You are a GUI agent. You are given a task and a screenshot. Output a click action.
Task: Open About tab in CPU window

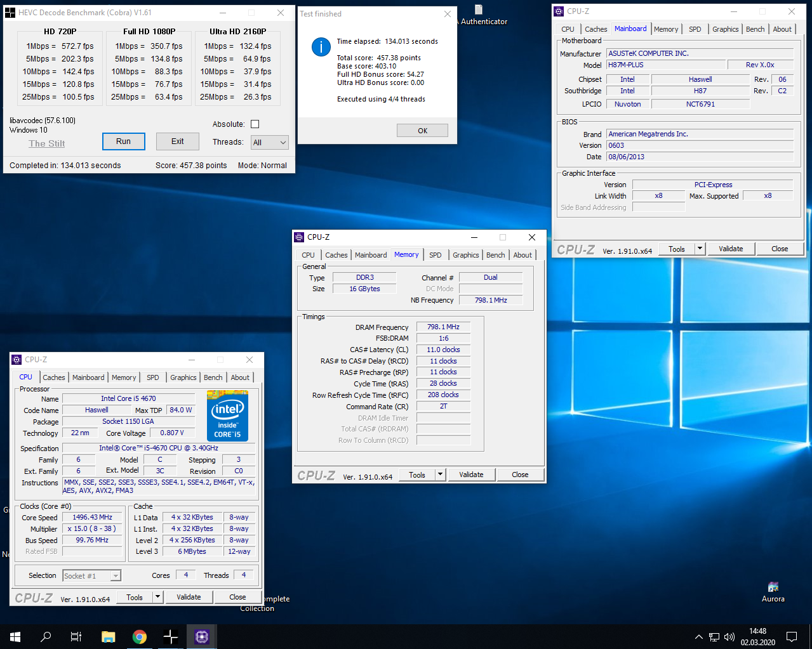pyautogui.click(x=240, y=377)
